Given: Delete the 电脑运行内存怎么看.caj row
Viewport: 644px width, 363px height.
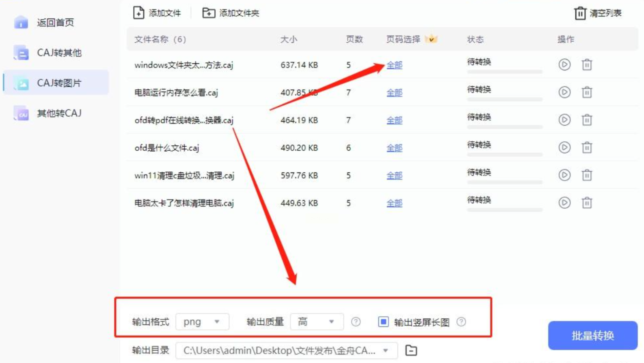Looking at the screenshot, I should [587, 93].
